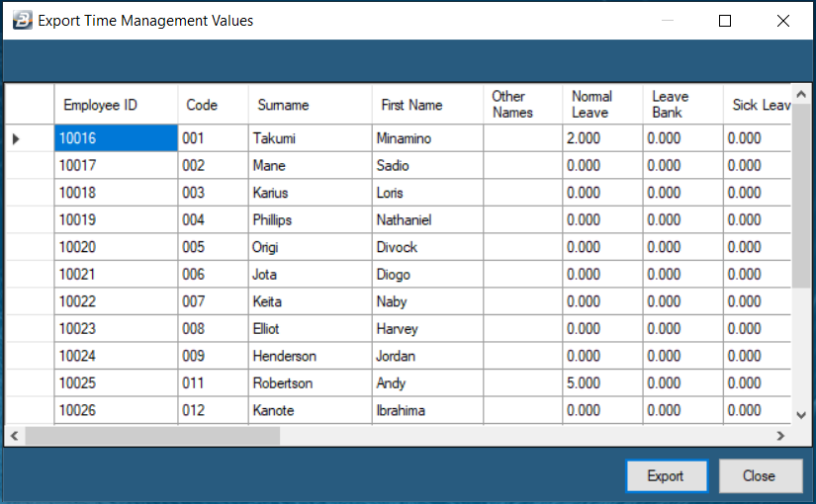Viewport: 816px width, 504px height.
Task: Click the Normal Leave column header
Action: (x=602, y=105)
